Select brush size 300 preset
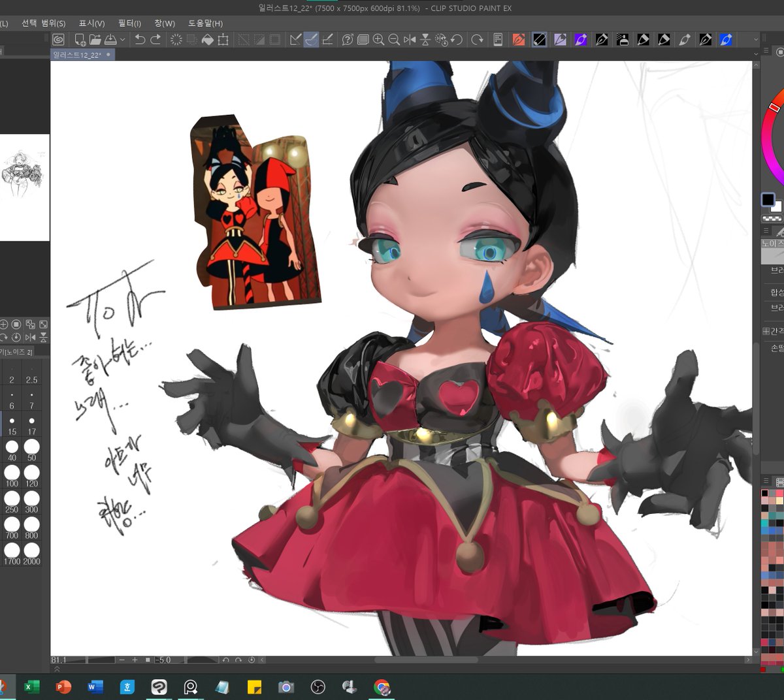784x700 pixels. pyautogui.click(x=31, y=502)
